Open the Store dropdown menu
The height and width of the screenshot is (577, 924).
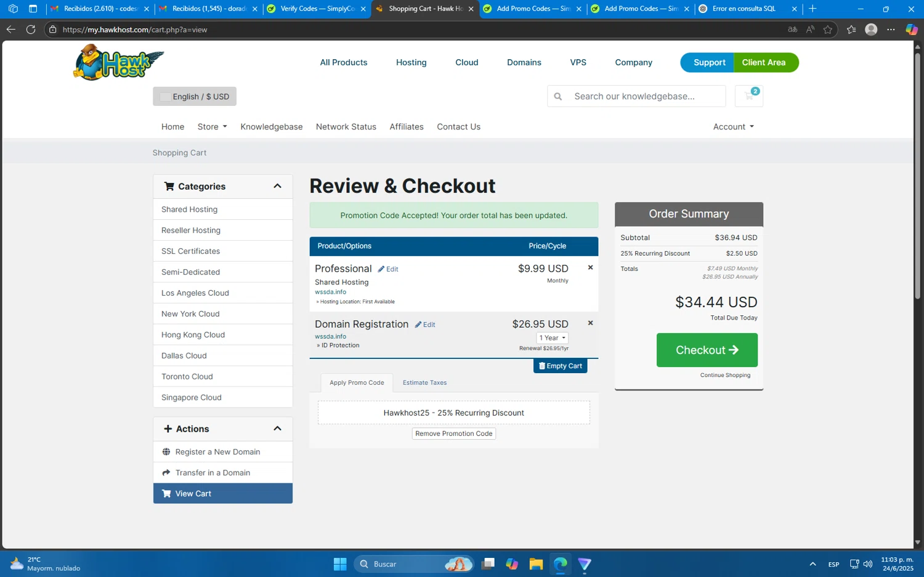click(x=213, y=127)
